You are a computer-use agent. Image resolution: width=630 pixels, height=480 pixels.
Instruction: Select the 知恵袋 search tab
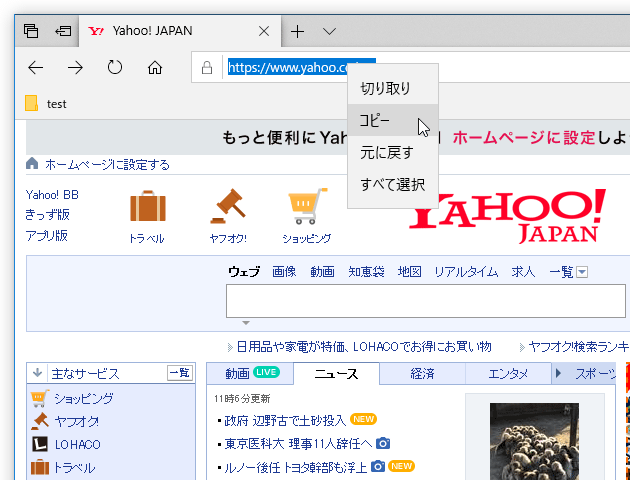coord(366,272)
